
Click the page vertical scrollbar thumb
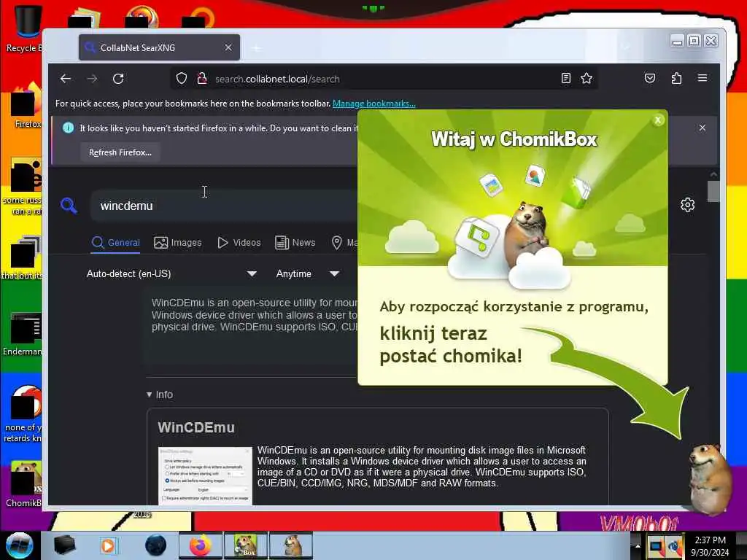click(x=713, y=192)
